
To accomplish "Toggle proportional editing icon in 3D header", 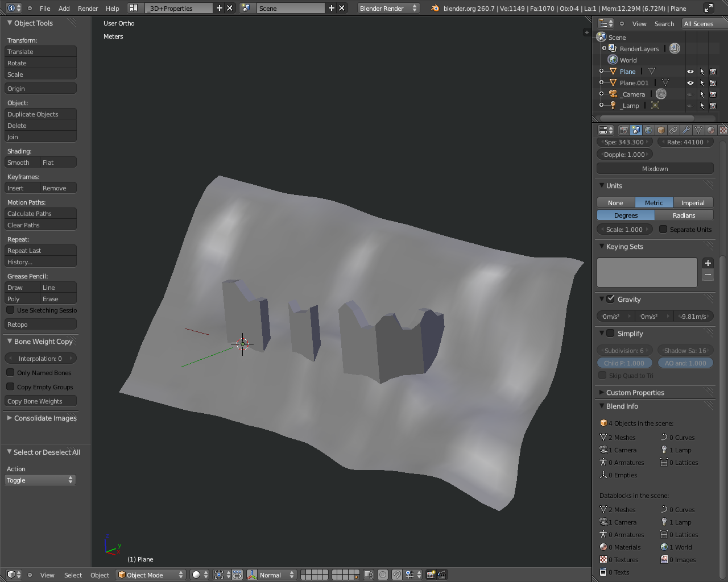I will coord(383,575).
